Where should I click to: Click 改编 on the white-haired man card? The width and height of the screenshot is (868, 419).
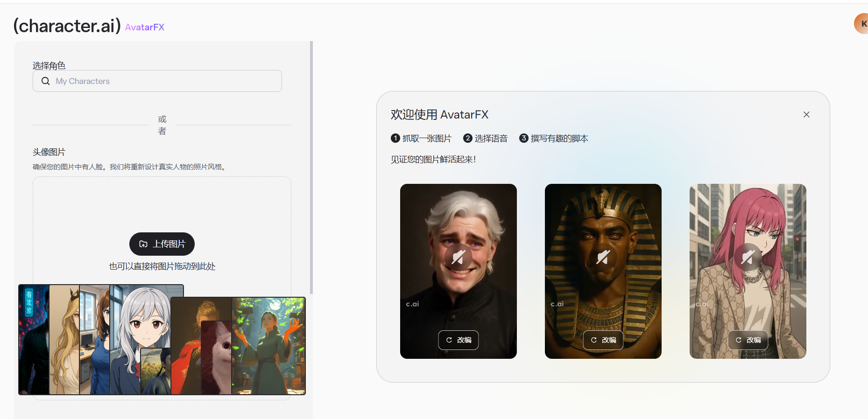pyautogui.click(x=458, y=340)
